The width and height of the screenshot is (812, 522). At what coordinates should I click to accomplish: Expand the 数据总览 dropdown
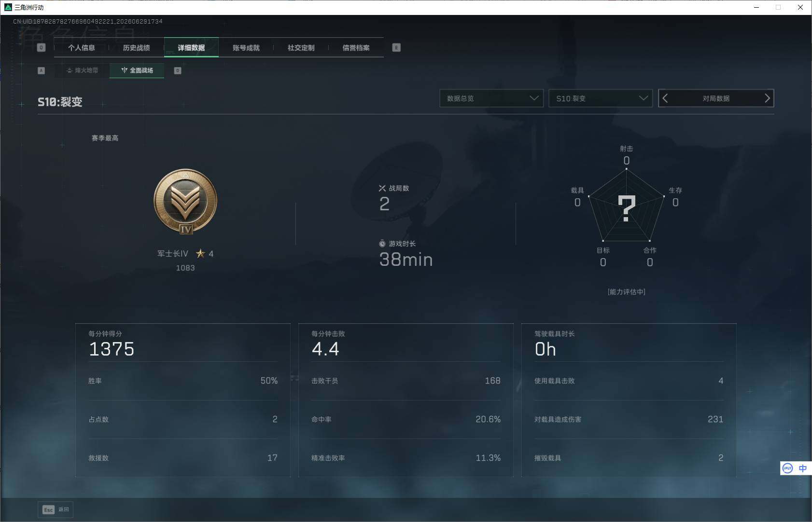pyautogui.click(x=491, y=98)
